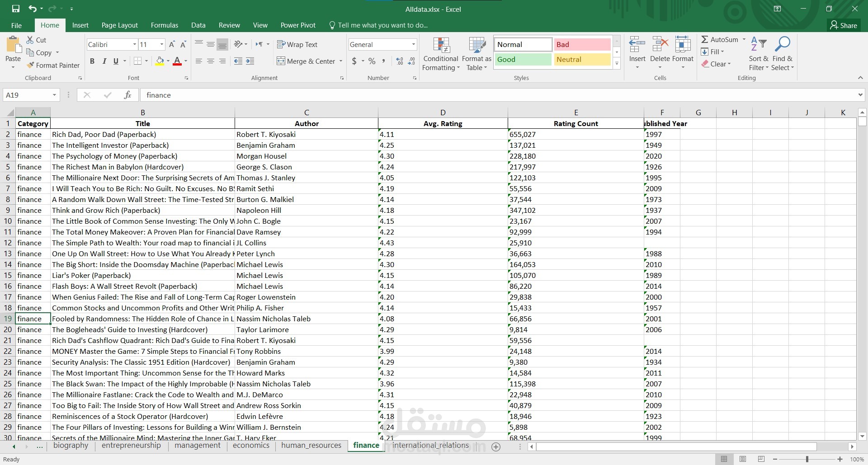Switch to the economics sheet tab
Viewport: 868px width, 465px height.
click(x=251, y=446)
